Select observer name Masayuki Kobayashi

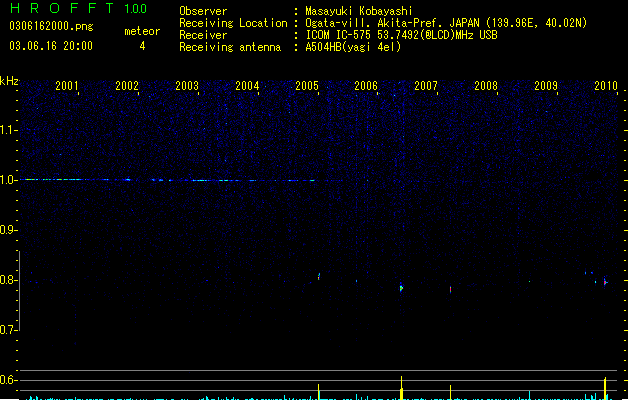(358, 11)
